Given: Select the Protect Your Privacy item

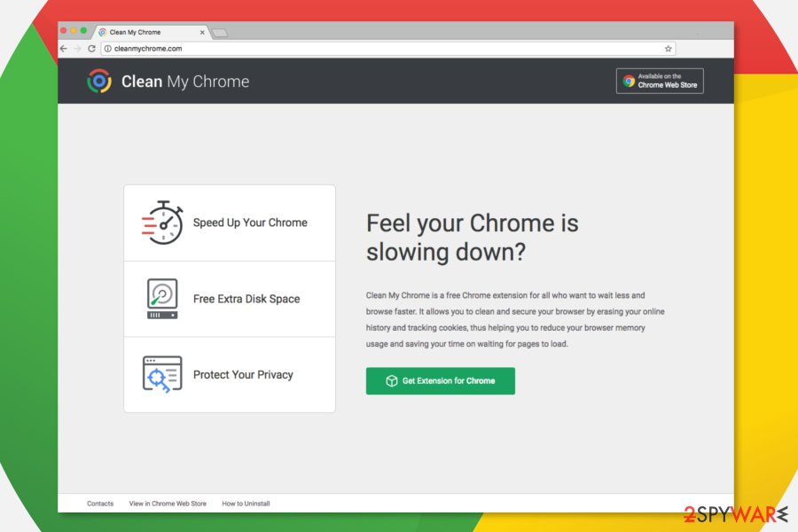Looking at the screenshot, I should [230, 375].
